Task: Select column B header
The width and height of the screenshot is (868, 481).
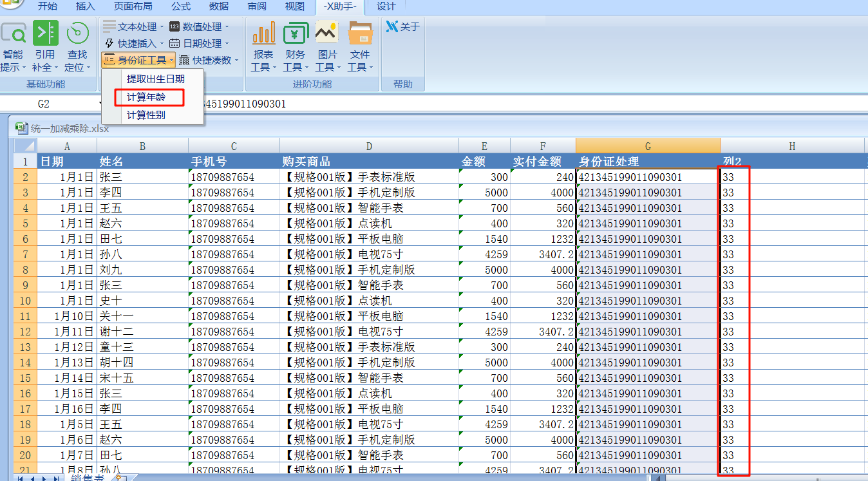Action: click(142, 146)
